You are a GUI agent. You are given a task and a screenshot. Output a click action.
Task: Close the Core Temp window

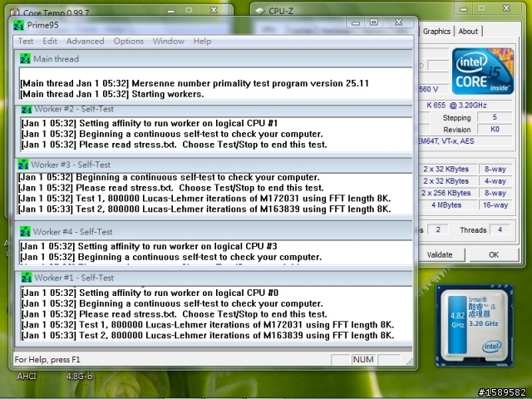tap(214, 10)
